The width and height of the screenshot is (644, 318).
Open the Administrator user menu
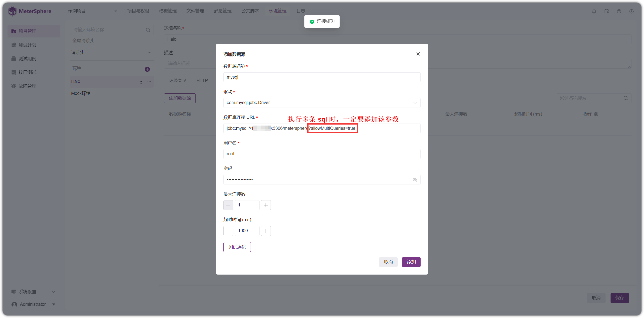point(33,304)
